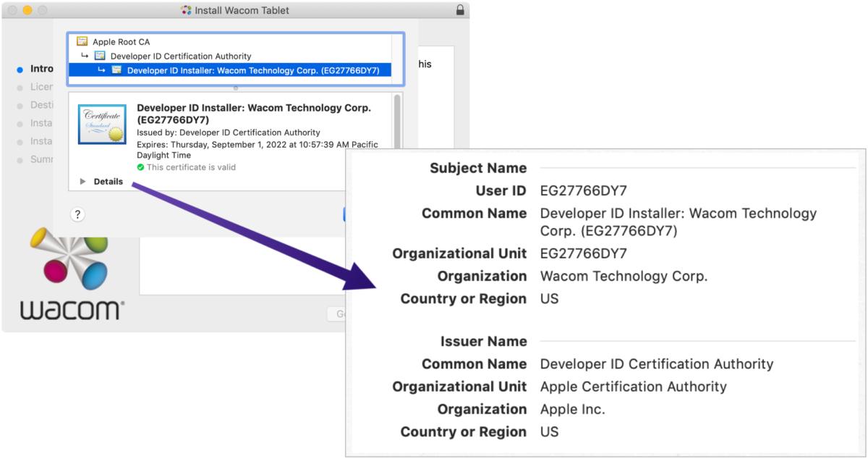
Task: Click Issuer Organization value Apple Inc.
Action: click(573, 409)
